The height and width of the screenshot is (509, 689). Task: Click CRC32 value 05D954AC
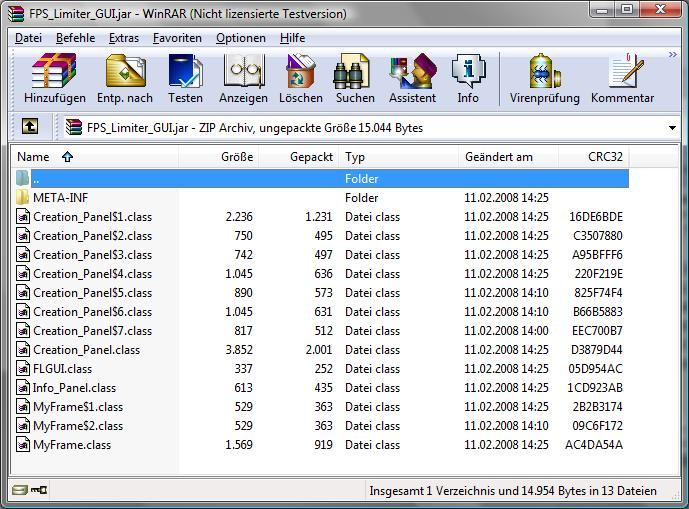coord(595,369)
